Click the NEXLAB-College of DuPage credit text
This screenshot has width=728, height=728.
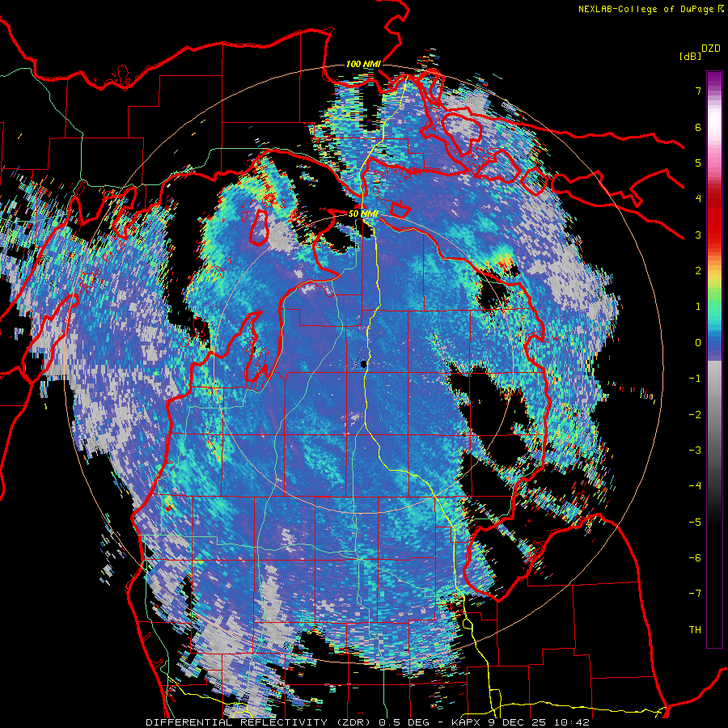(x=645, y=9)
